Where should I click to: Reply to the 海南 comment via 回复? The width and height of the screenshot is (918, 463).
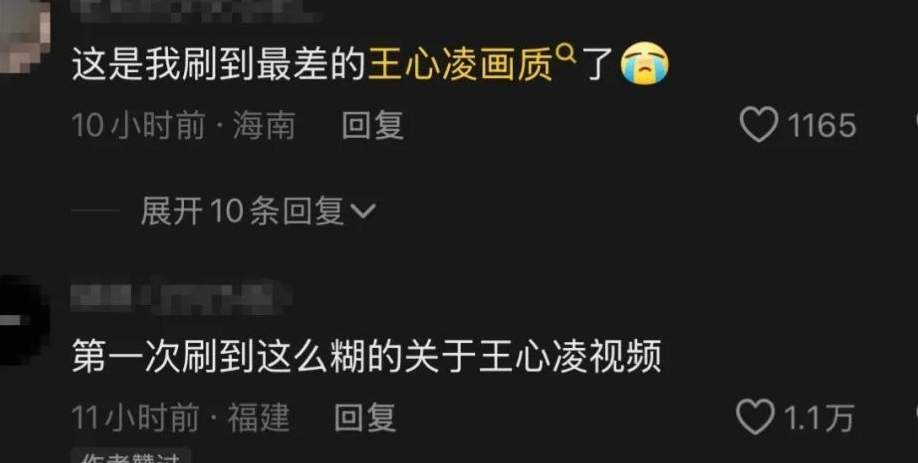pos(373,125)
